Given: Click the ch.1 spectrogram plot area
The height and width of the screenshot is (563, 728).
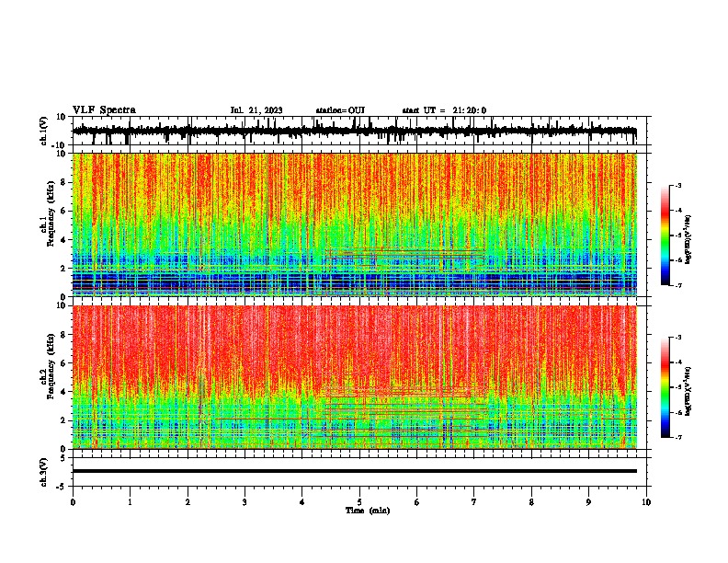Looking at the screenshot, I should (355, 224).
